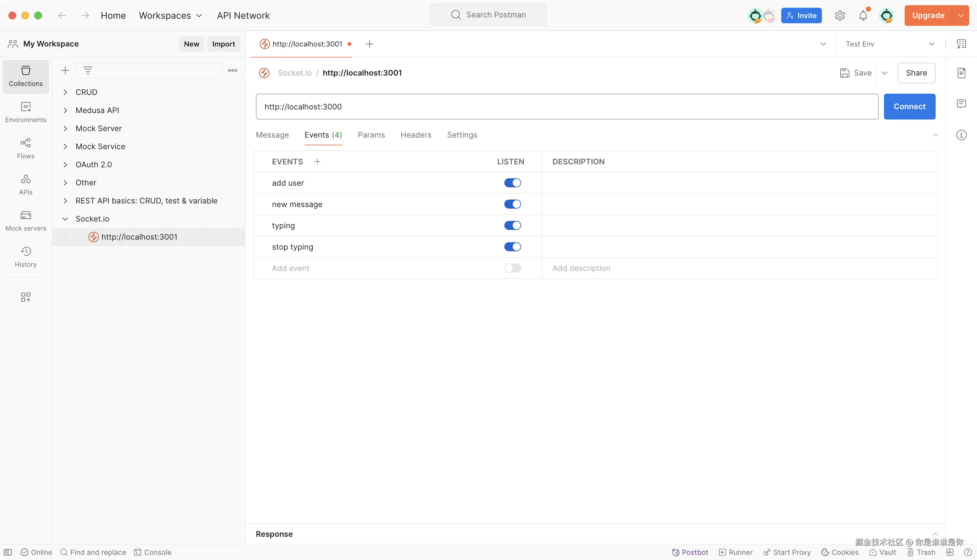Image resolution: width=977 pixels, height=560 pixels.
Task: Click the notifications bell icon
Action: tap(863, 16)
